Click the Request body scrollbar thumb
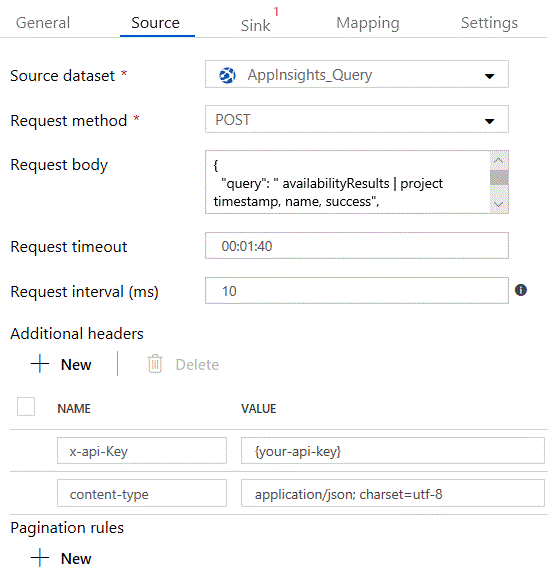 (499, 178)
